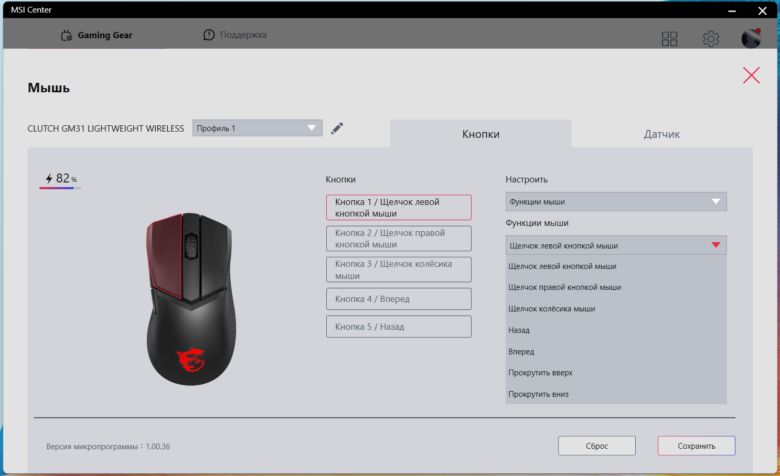The width and height of the screenshot is (780, 476).
Task: Minimize the MSI Center window
Action: 732,10
